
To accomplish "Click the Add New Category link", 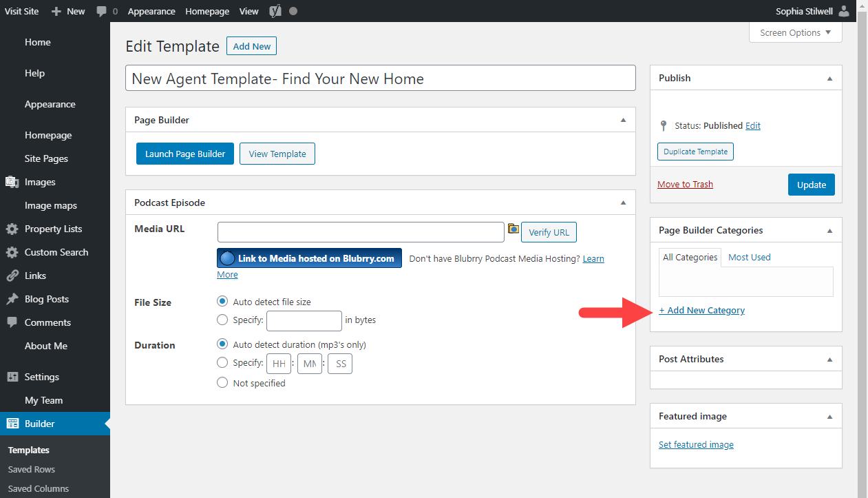I will 701,310.
